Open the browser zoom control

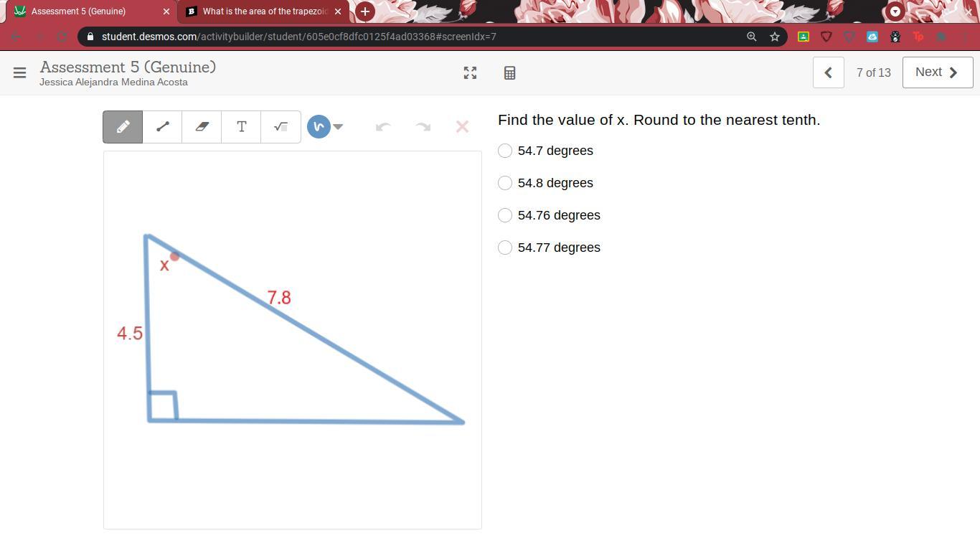point(752,37)
